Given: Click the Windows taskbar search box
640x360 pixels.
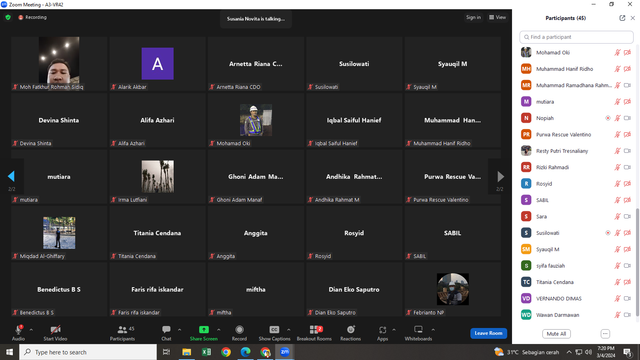Looking at the screenshot, I should click(x=88, y=352).
